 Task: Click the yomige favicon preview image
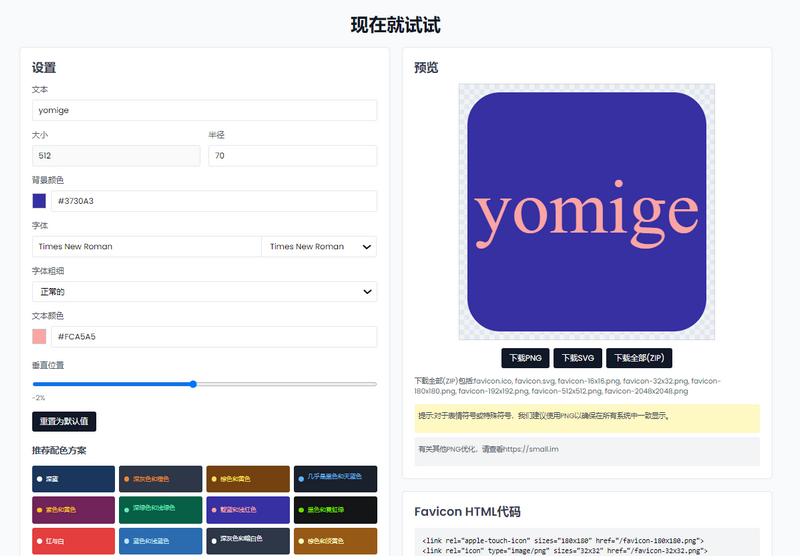tap(586, 211)
